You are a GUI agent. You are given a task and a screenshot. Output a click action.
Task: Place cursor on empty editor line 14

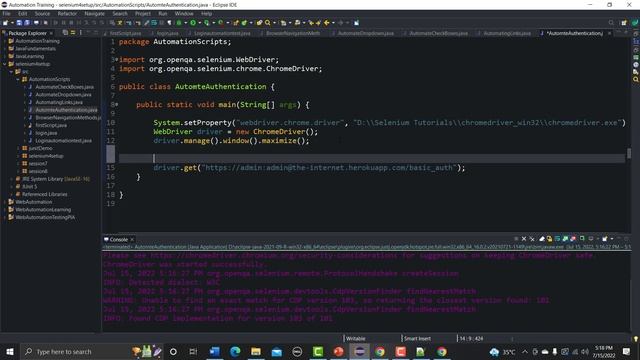(x=371, y=158)
